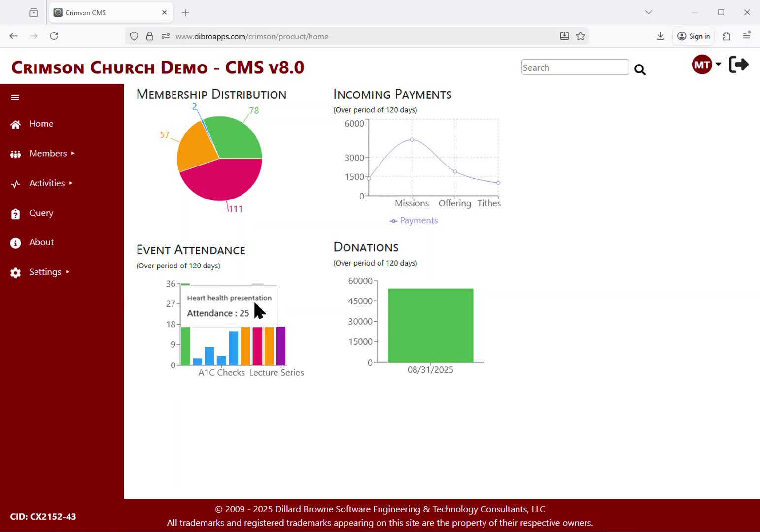Expand the Settings submenu arrow
The image size is (760, 532).
pos(68,272)
